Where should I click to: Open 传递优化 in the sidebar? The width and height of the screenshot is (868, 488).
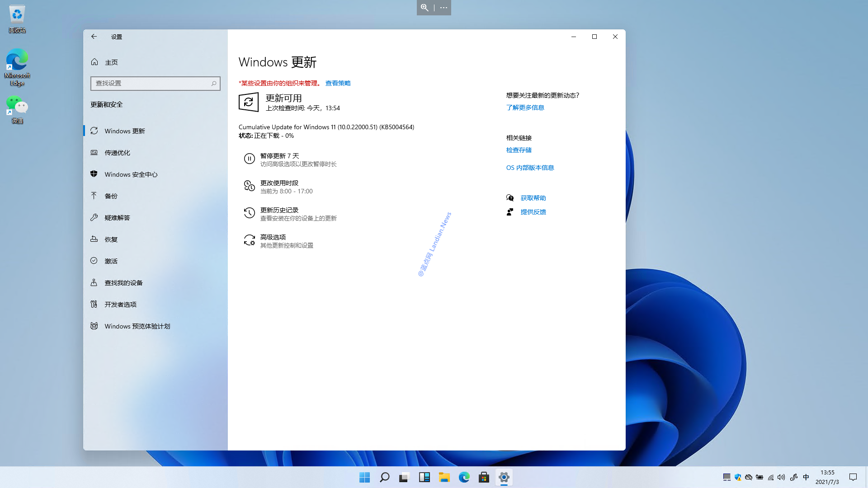click(x=156, y=153)
